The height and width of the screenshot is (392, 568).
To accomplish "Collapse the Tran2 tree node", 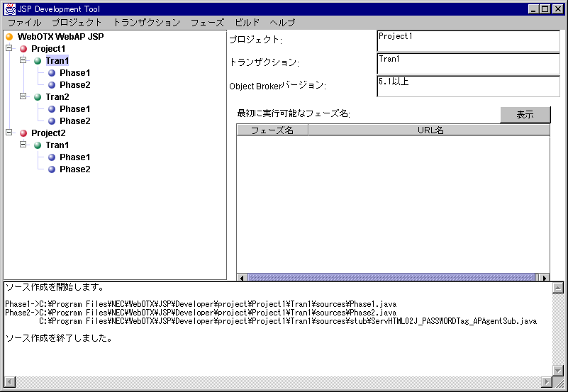I will point(23,96).
